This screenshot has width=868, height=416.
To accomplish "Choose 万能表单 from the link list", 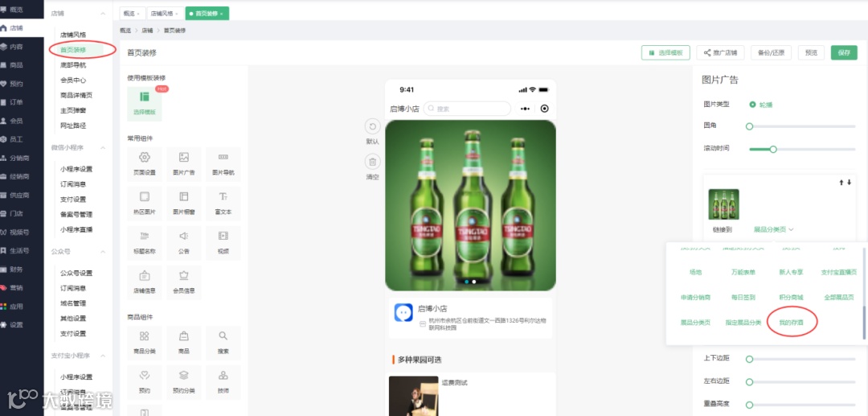I will coord(743,273).
